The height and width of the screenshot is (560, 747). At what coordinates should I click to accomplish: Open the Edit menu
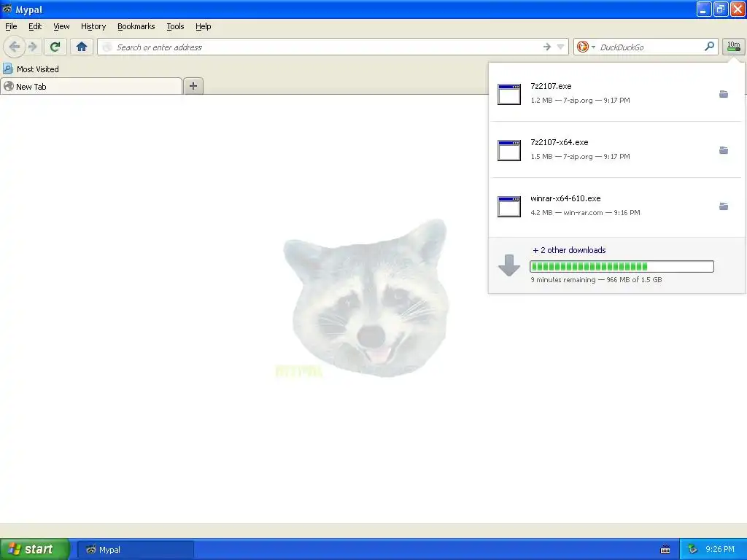(35, 26)
